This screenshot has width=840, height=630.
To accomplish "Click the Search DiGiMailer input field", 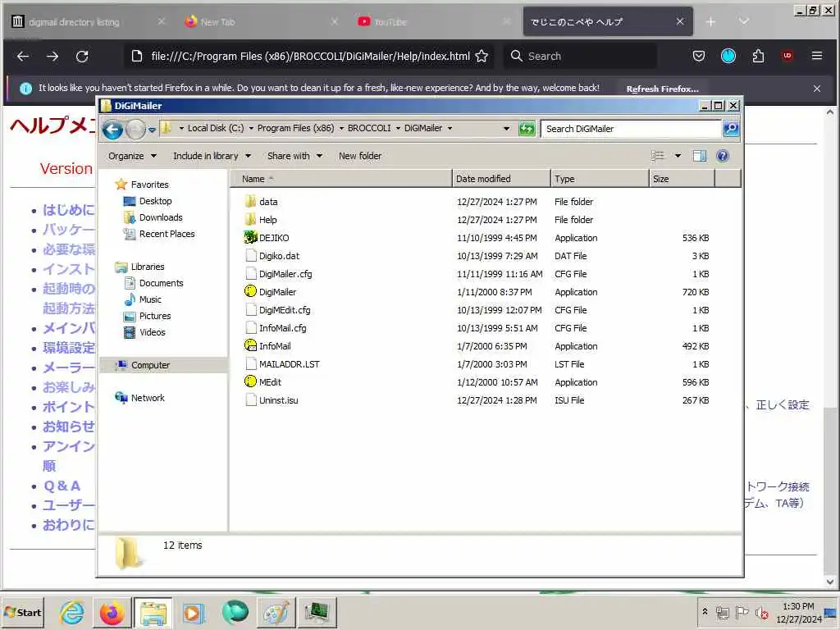I will tap(631, 129).
